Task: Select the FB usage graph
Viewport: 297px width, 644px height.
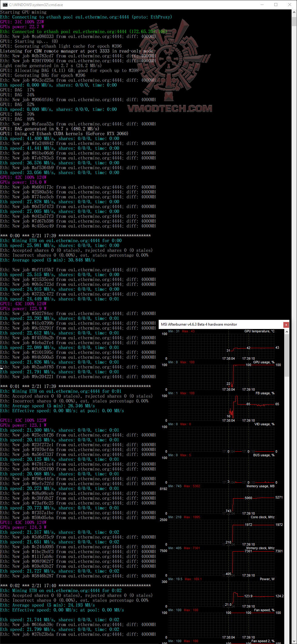Action: [221, 408]
